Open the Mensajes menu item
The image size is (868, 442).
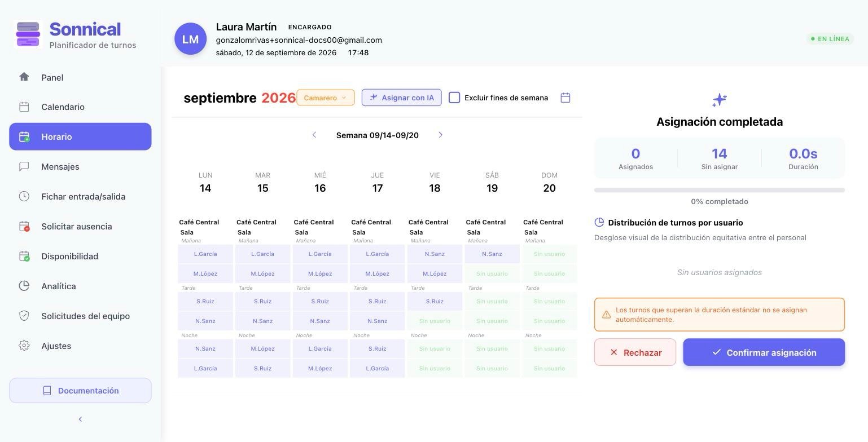point(80,166)
